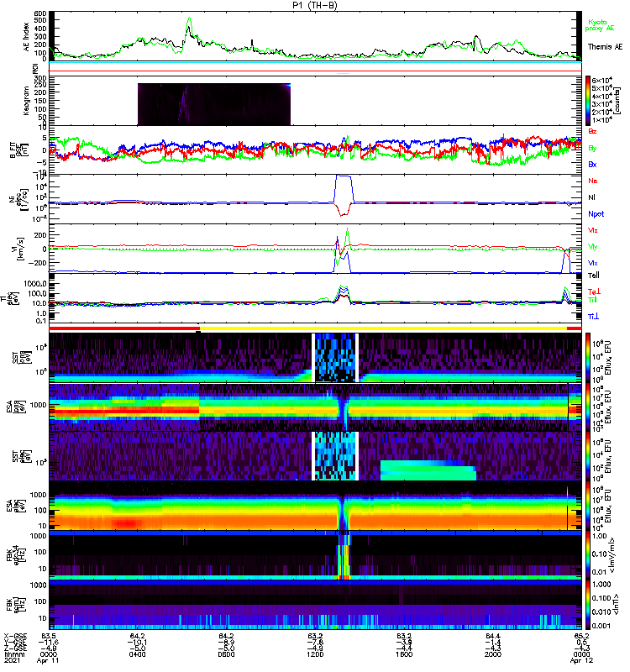
Task: Click the "1200" time axis tick label
Action: coord(315,654)
